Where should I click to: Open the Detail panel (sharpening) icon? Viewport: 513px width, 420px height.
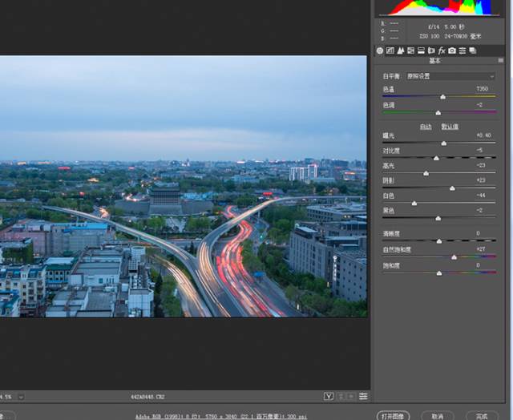pyautogui.click(x=401, y=50)
